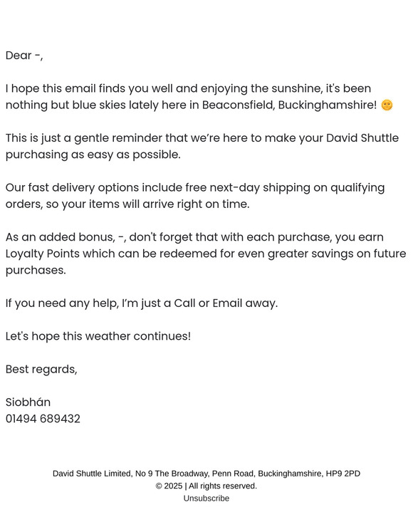Click the words 'Loyalty Points'
This screenshot has width=413, height=532.
[x=43, y=254]
